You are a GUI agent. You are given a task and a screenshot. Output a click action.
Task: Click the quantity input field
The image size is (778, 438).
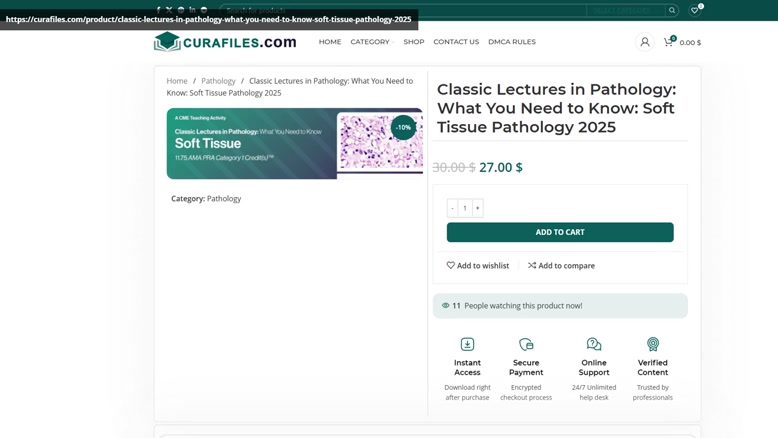pyautogui.click(x=465, y=208)
